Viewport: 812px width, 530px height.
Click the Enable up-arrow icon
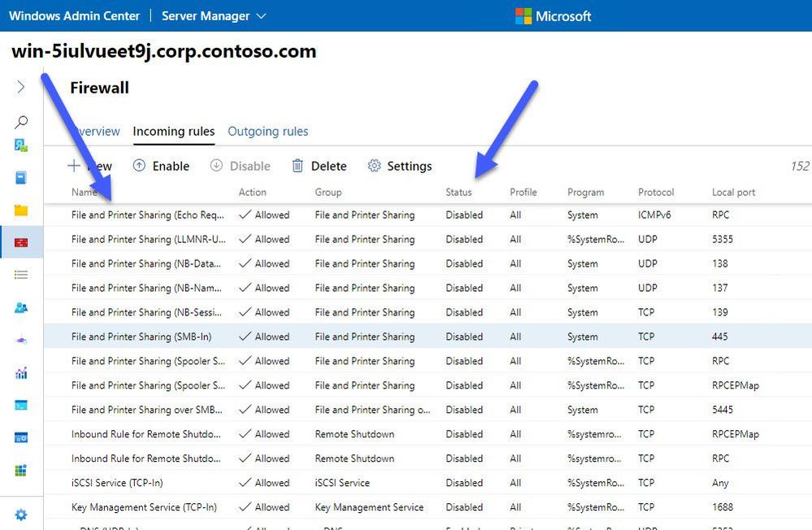139,166
